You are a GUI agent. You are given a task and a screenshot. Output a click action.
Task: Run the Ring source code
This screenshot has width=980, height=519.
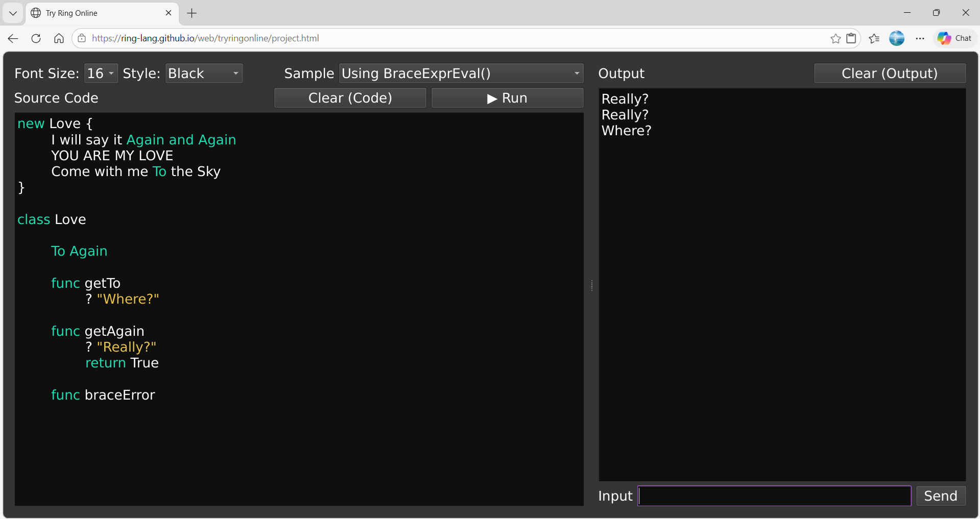coord(507,98)
